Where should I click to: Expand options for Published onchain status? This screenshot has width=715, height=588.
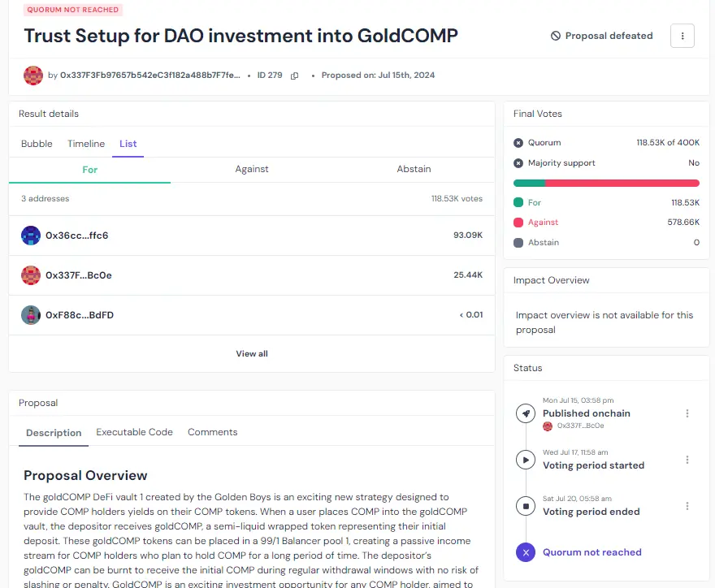pos(687,413)
